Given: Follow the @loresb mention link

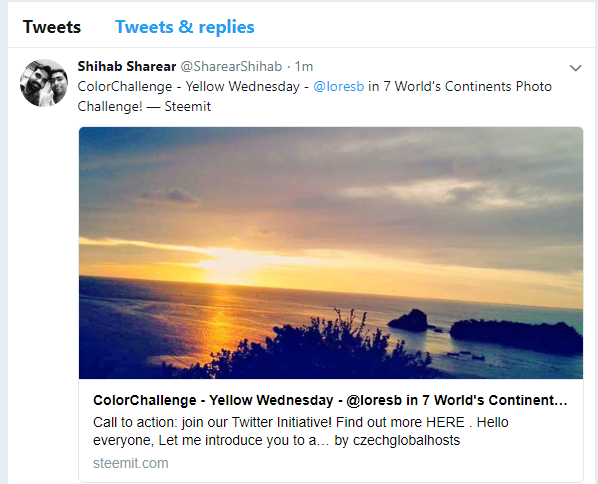Looking at the screenshot, I should (x=339, y=87).
